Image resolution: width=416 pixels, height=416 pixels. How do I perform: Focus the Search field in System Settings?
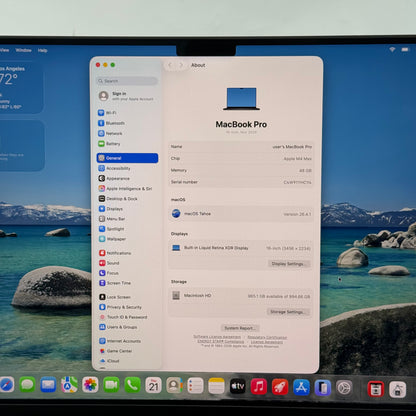click(127, 81)
